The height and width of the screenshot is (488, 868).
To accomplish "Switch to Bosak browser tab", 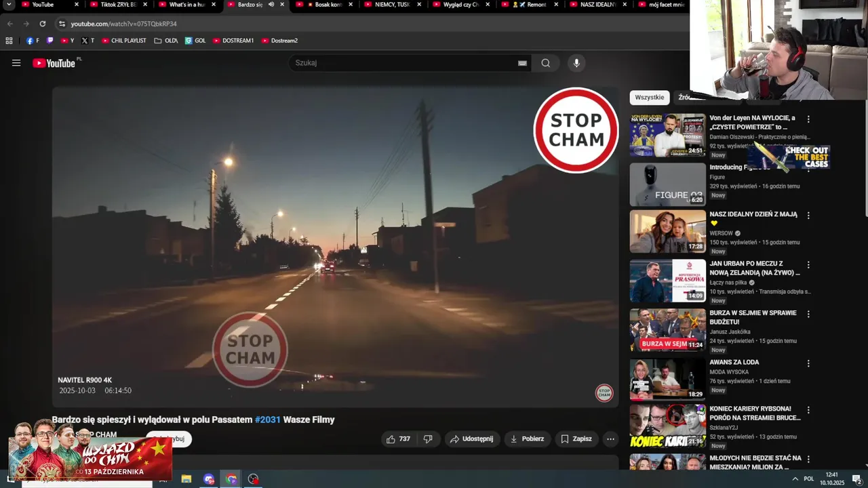I will [323, 5].
